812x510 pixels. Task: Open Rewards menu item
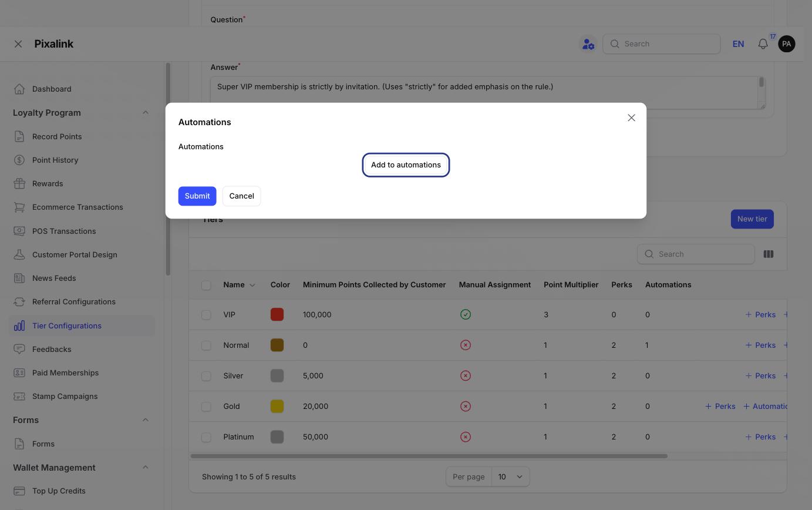[x=82, y=184]
